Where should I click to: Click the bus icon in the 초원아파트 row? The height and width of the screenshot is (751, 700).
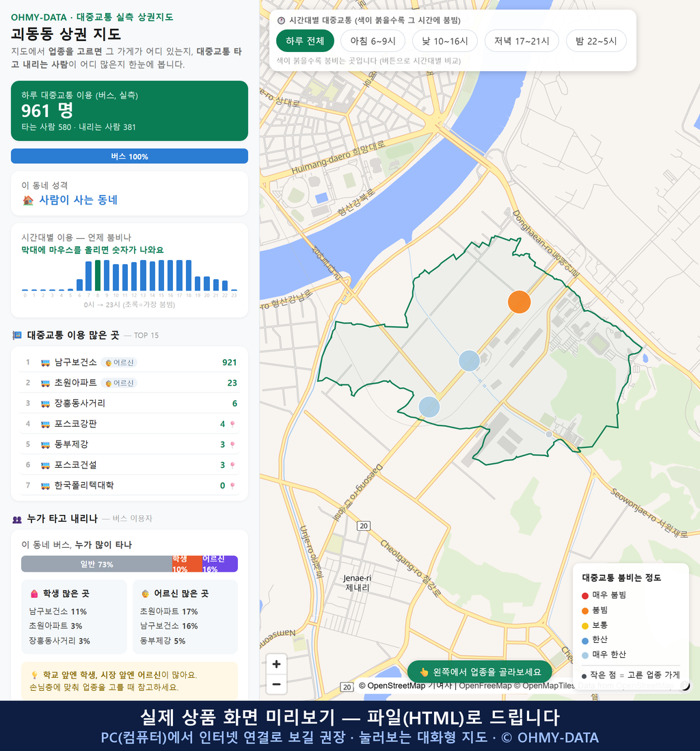pyautogui.click(x=46, y=383)
